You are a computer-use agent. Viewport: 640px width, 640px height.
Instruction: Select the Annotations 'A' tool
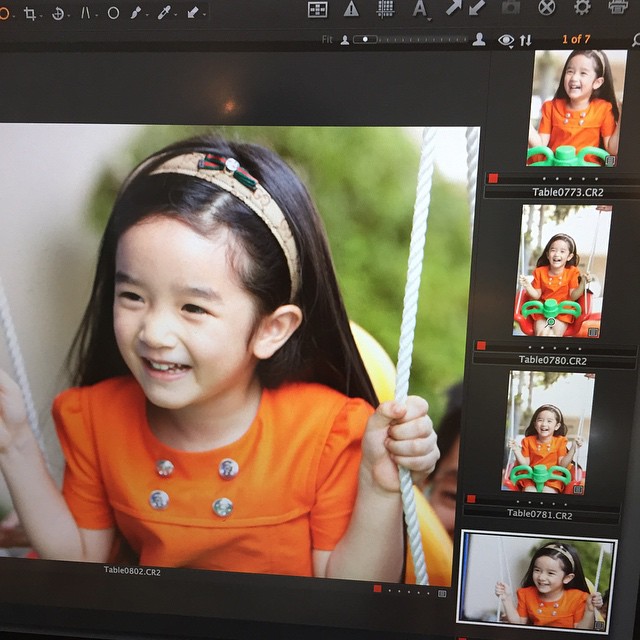[420, 8]
